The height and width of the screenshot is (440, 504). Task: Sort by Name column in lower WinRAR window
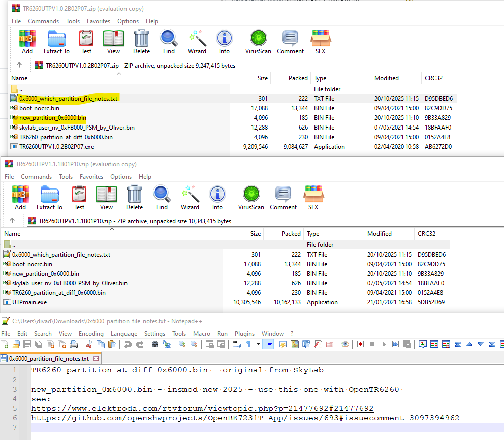click(12, 234)
